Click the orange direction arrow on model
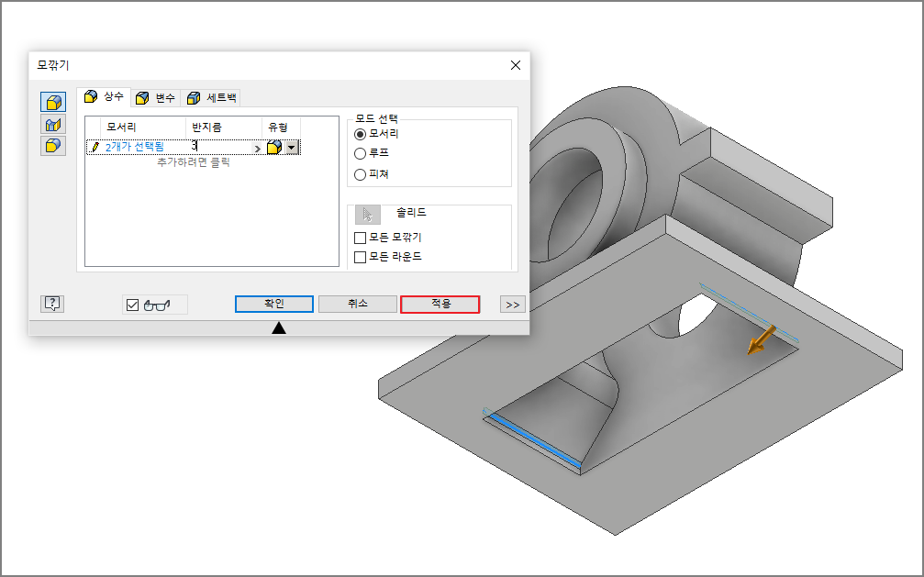Image resolution: width=924 pixels, height=577 pixels. [762, 340]
